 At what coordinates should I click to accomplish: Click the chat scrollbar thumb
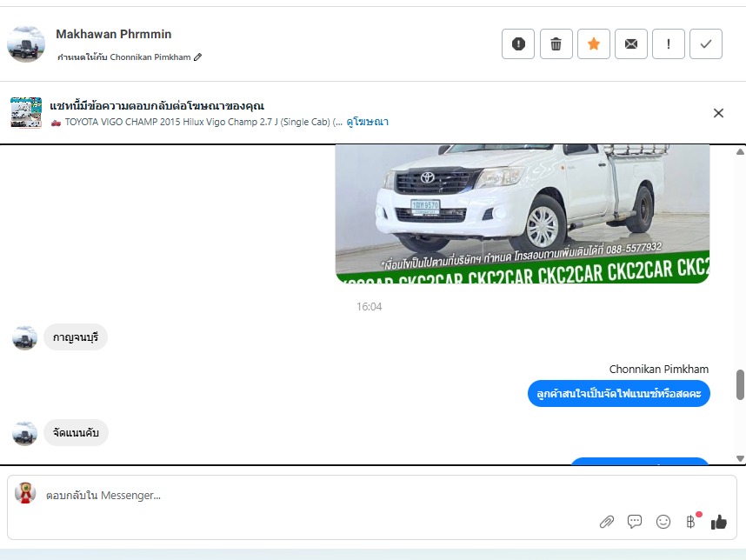click(x=740, y=384)
